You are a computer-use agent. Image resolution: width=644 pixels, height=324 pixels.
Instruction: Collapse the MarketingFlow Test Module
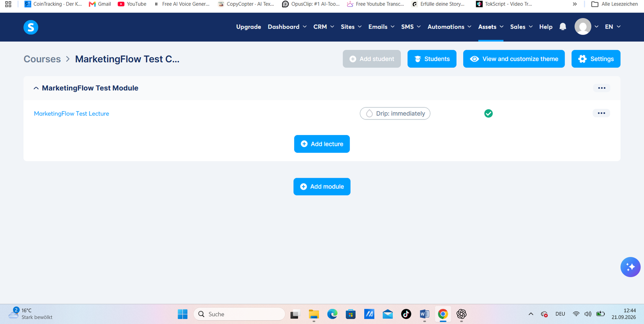point(36,88)
